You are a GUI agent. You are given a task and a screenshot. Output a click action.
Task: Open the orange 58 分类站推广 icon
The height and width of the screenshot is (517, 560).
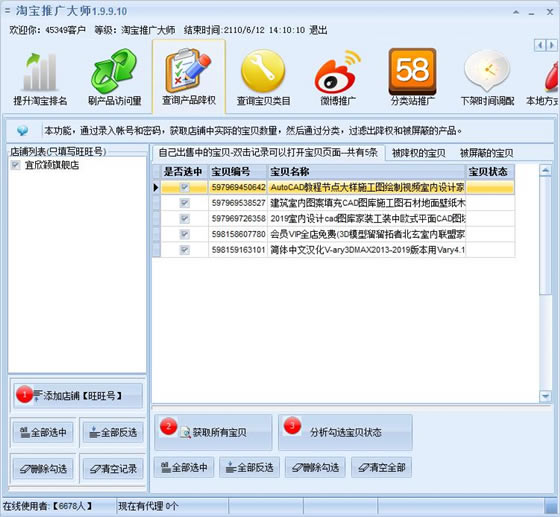[x=412, y=71]
